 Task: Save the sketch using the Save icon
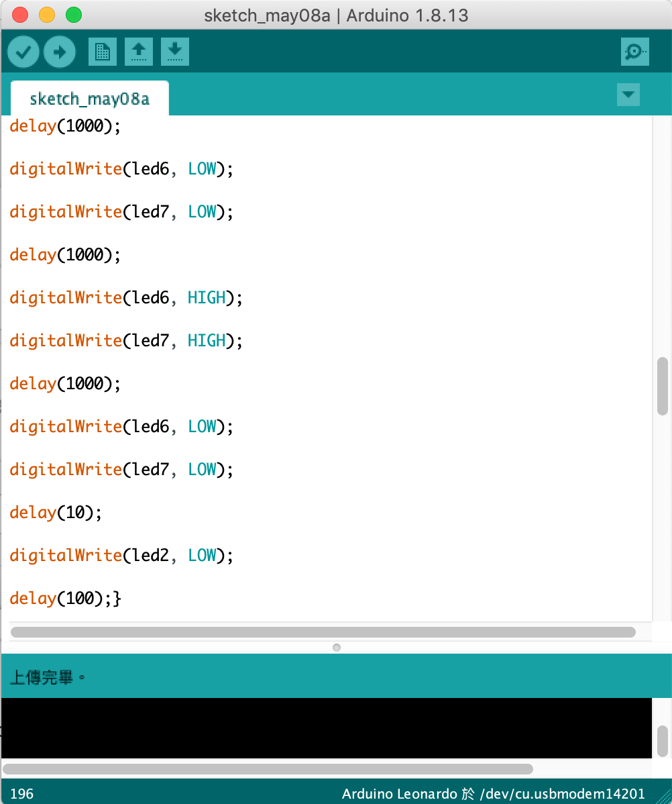coord(174,52)
